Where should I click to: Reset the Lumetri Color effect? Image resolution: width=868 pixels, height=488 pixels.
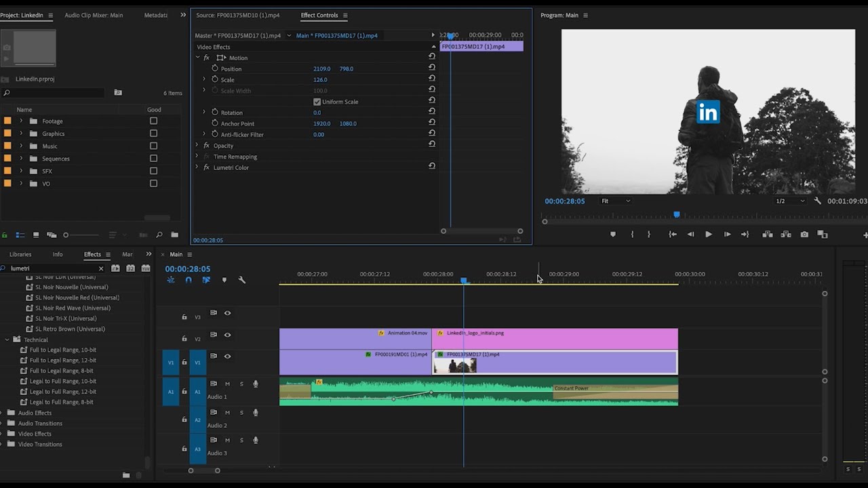coord(432,166)
